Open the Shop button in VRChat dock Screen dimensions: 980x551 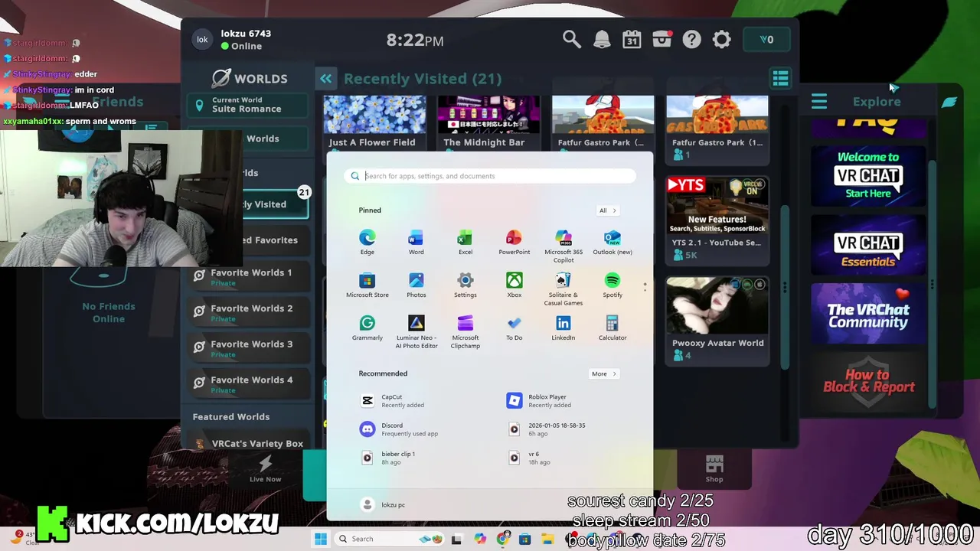[714, 469]
